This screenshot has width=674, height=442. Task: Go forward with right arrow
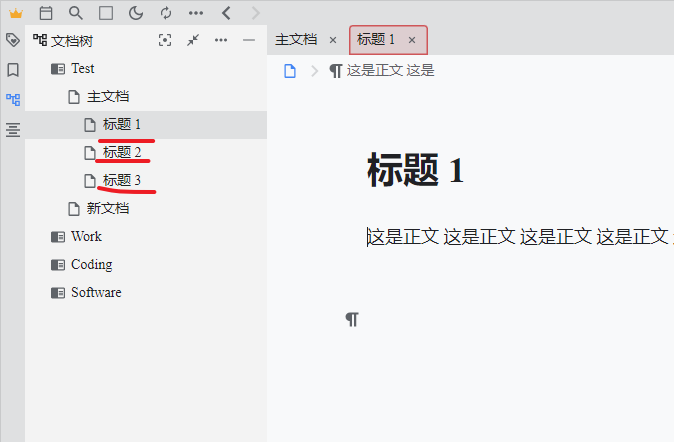pyautogui.click(x=256, y=13)
